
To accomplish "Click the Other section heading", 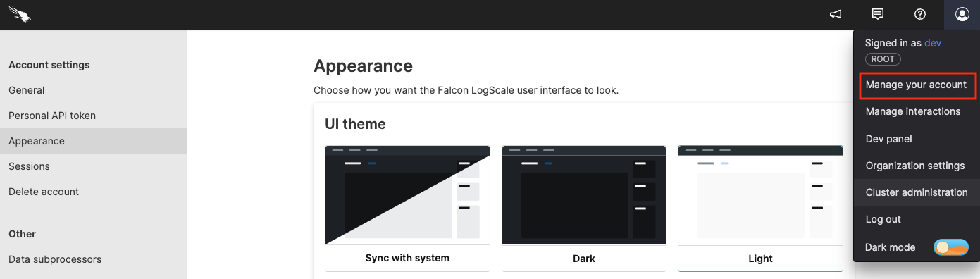I will [22, 234].
